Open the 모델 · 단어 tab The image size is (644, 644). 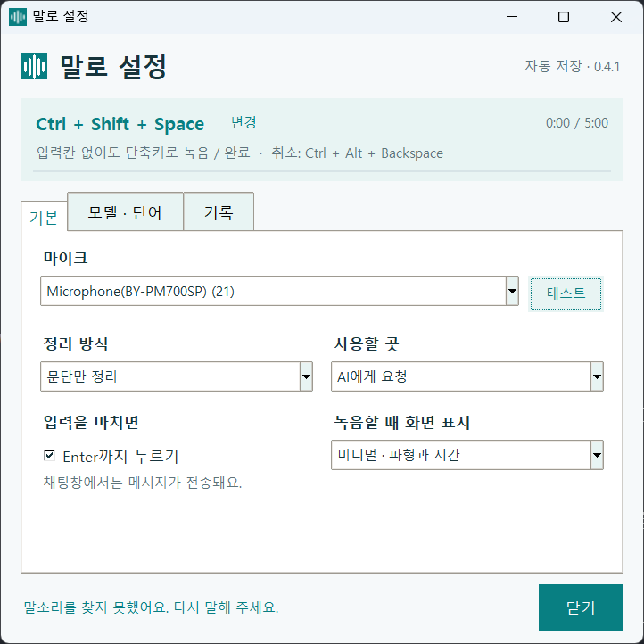[125, 212]
